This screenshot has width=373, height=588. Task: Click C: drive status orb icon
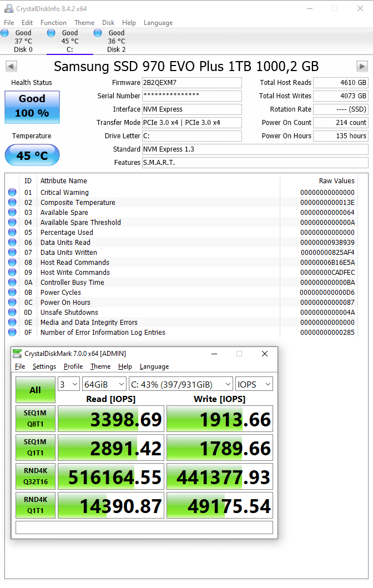tap(52, 33)
